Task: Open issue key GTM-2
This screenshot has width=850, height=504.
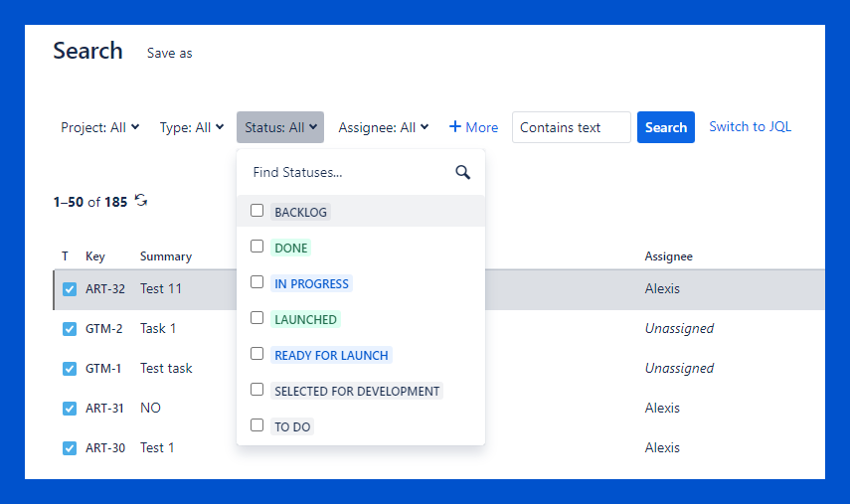Action: click(x=104, y=329)
